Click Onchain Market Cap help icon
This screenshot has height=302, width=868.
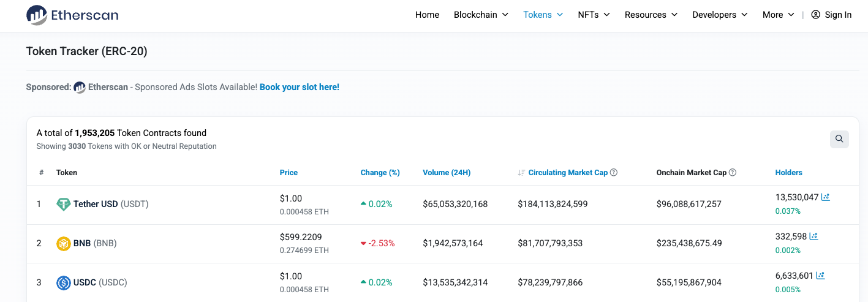(x=733, y=173)
